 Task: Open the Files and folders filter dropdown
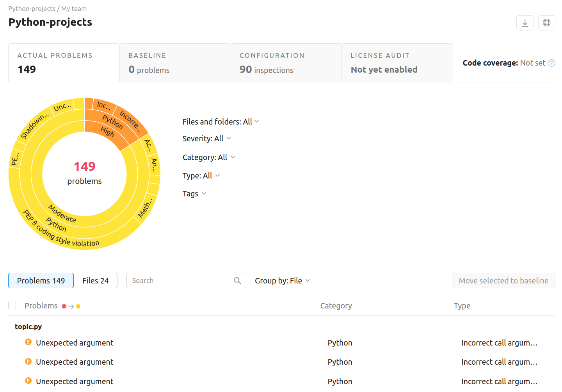(221, 122)
